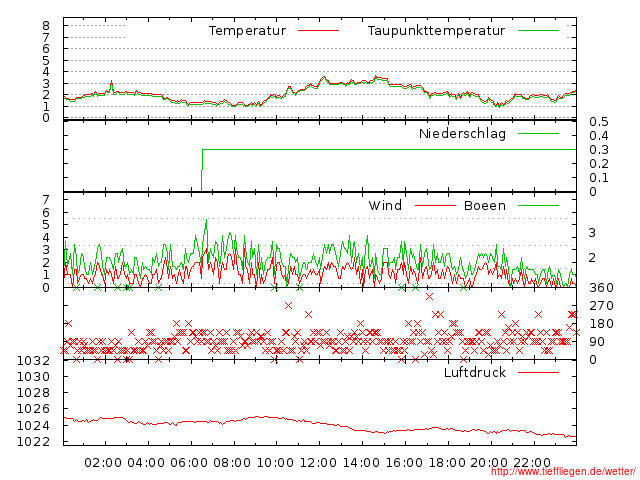Click the 180 wind direction axis label
Image resolution: width=640 pixels, height=480 pixels.
pos(601,324)
